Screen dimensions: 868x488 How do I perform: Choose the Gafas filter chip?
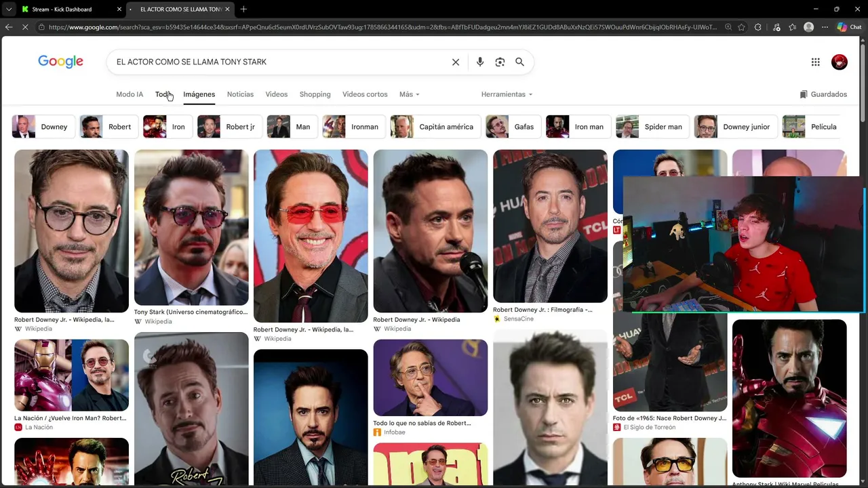point(513,127)
